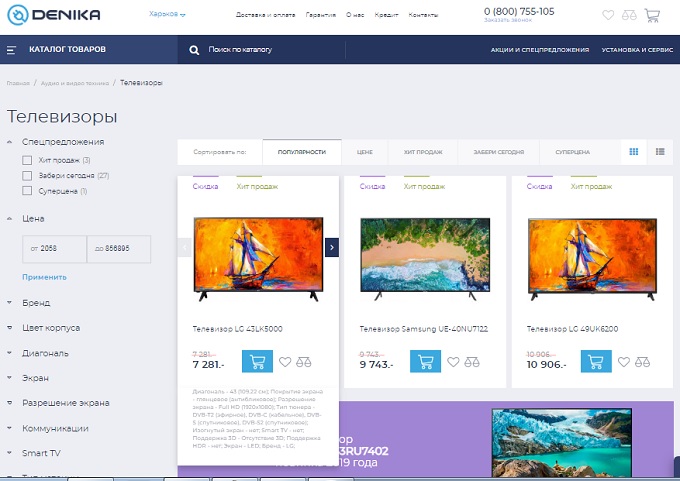Open О нас page
Screen dimensions: 680x481
[x=355, y=15]
